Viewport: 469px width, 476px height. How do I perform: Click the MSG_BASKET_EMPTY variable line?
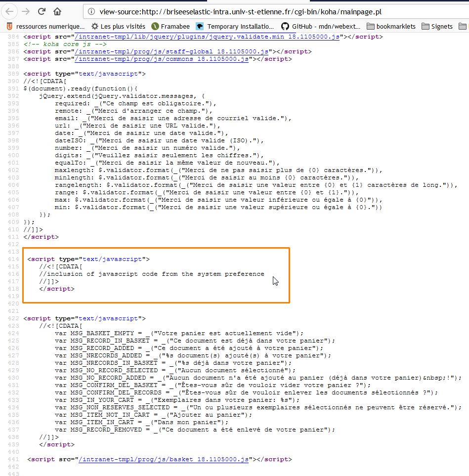tap(179, 333)
